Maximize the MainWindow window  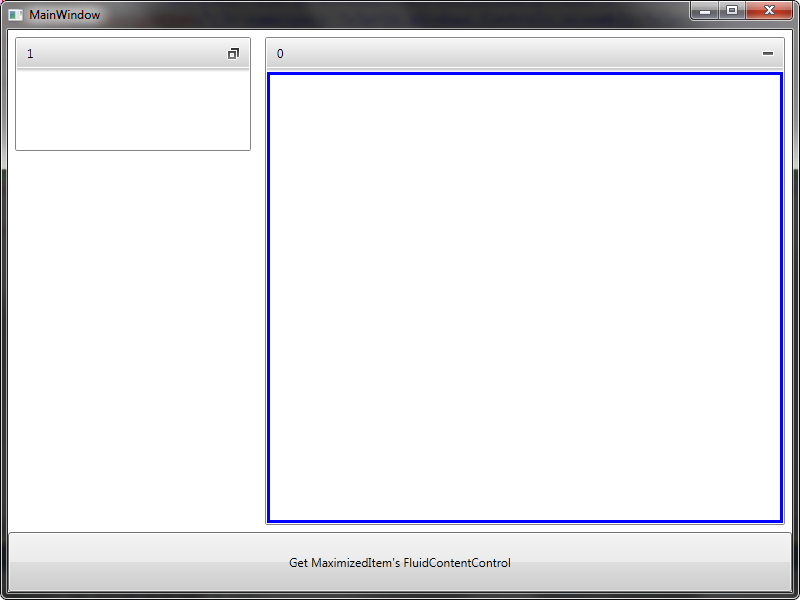pyautogui.click(x=732, y=10)
